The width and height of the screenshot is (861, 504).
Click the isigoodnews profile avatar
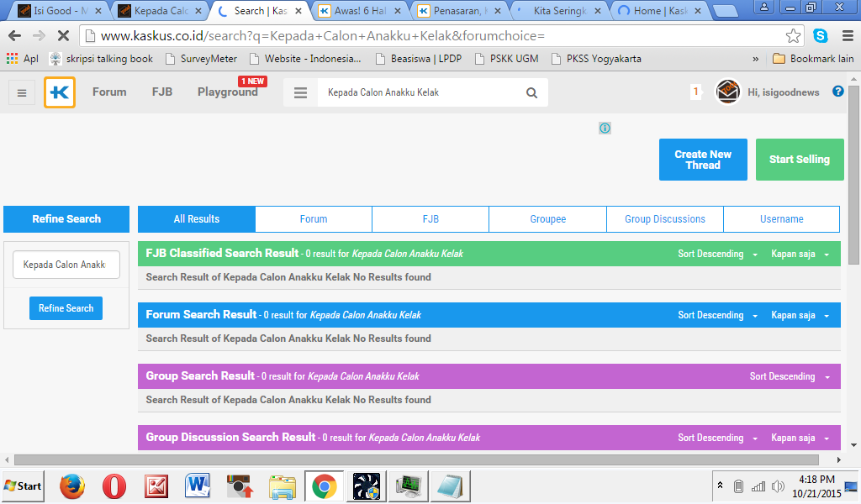coord(727,92)
